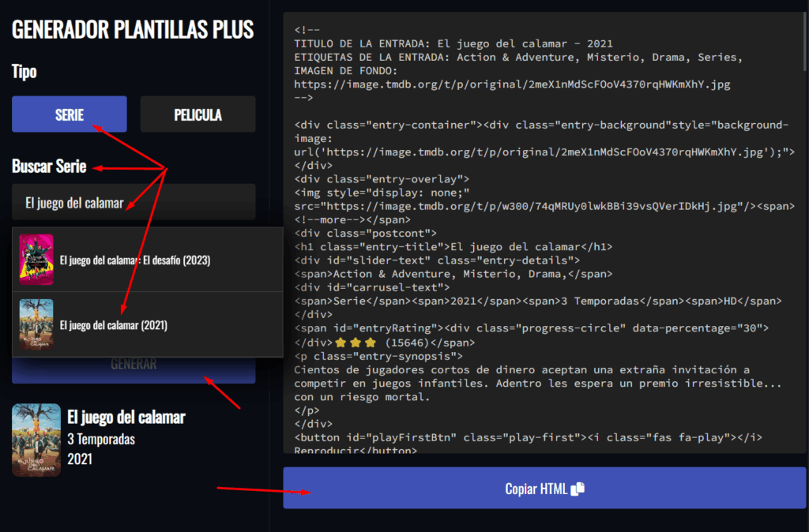Click the 'TITULO DE LA ENTRADA' code line

click(453, 44)
